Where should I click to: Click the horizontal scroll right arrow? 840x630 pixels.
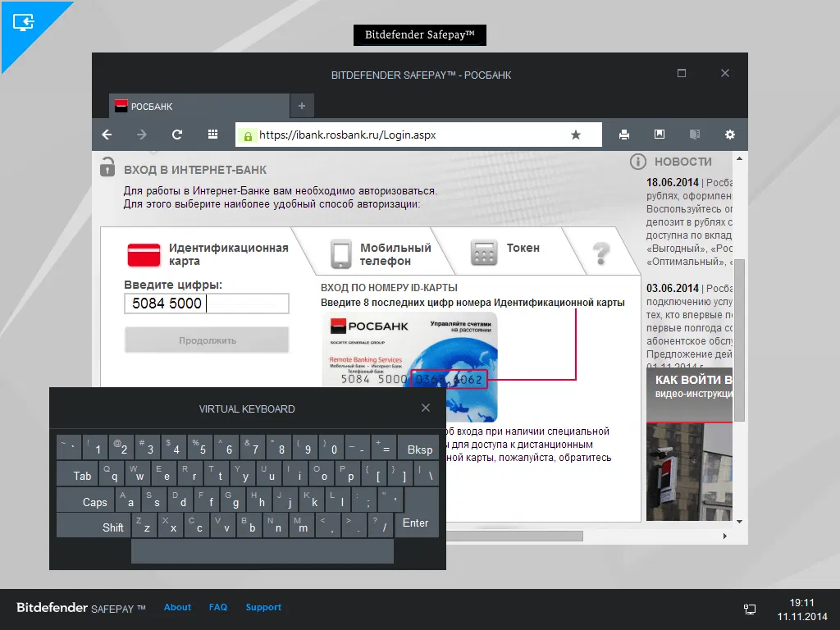pyautogui.click(x=725, y=536)
